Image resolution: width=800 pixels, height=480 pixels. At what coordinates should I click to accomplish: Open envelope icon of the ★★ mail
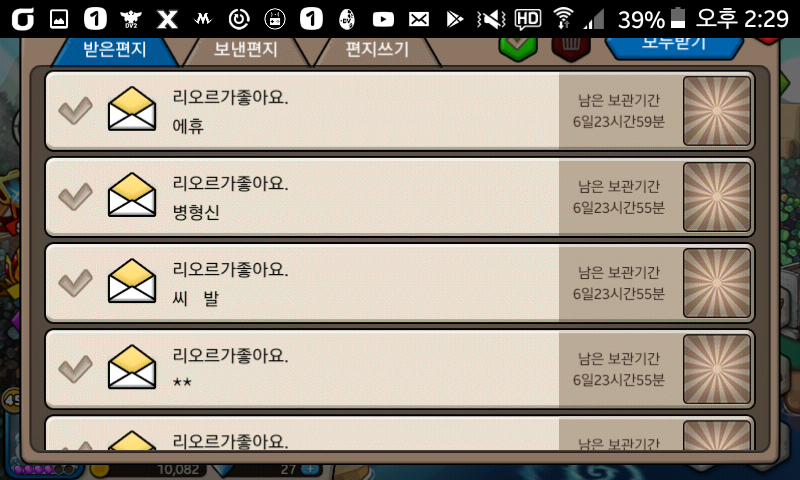coord(132,367)
